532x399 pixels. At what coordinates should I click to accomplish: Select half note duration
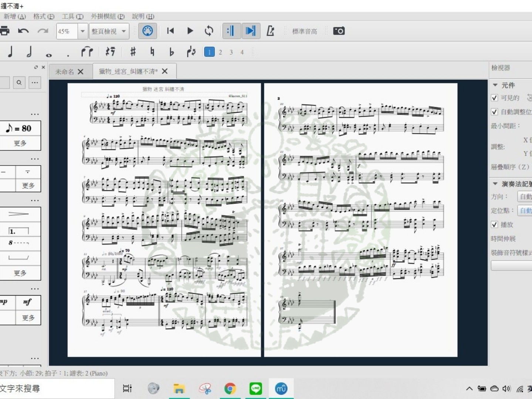[x=29, y=52]
